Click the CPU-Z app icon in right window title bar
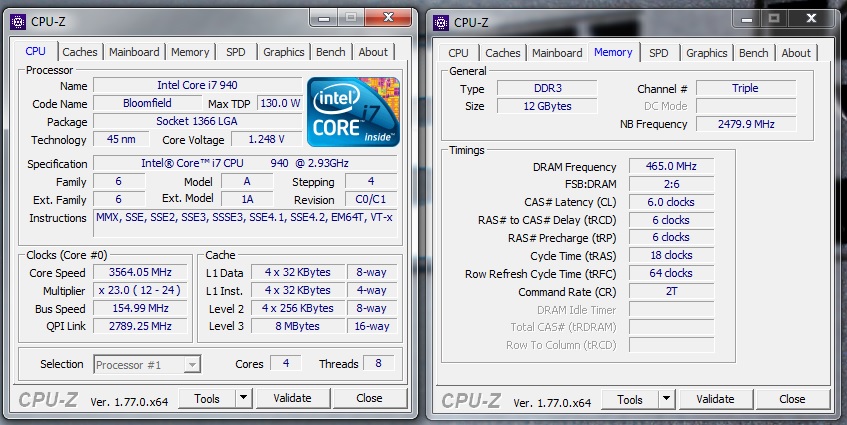This screenshot has width=847, height=425. click(x=441, y=23)
